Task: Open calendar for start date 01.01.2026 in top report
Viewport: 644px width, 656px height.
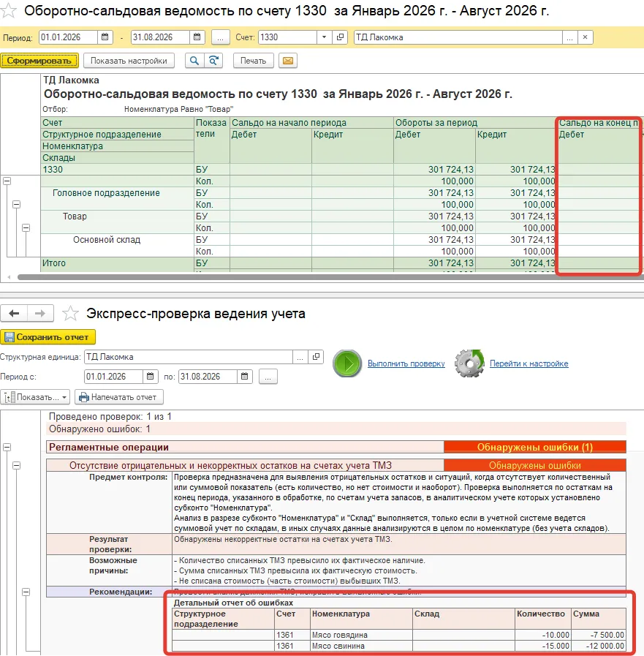Action: coord(105,37)
